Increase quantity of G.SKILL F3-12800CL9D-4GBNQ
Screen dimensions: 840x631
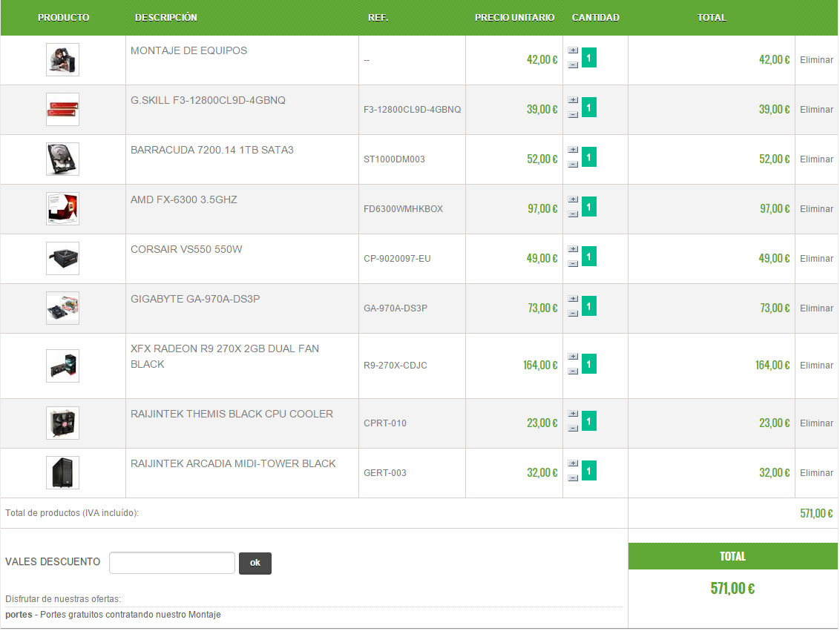[573, 100]
